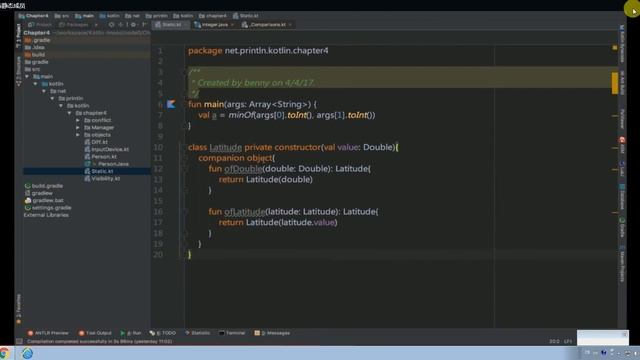Click the fold marker on line 10

point(185,147)
